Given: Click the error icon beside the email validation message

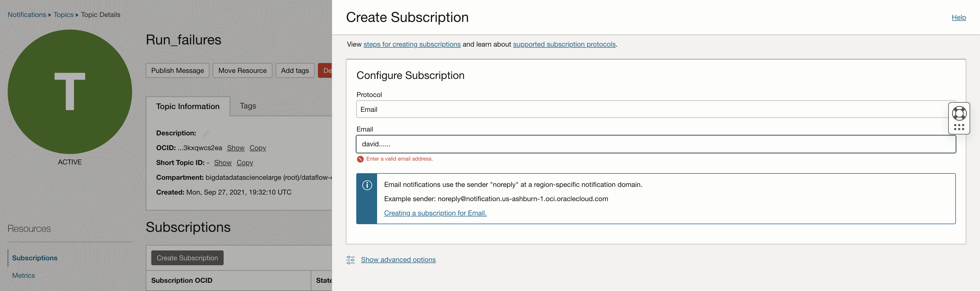Looking at the screenshot, I should tap(360, 159).
